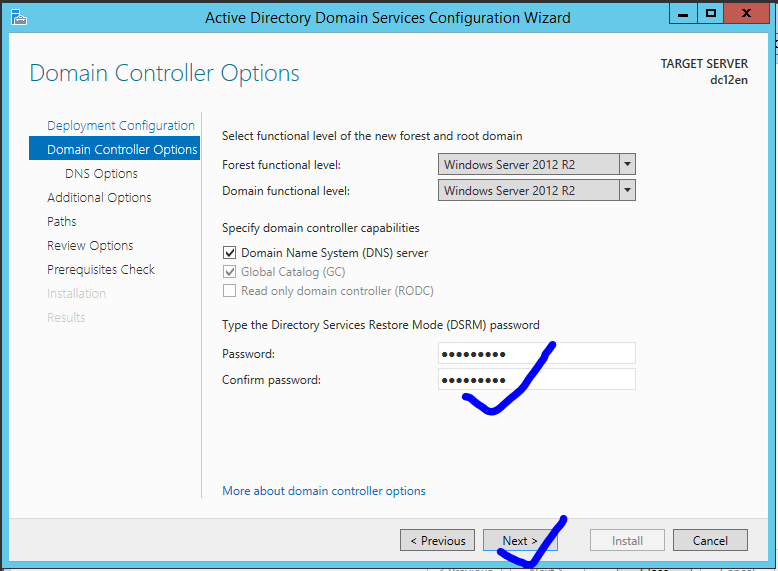Open Domain functional level dropdown

click(x=536, y=190)
